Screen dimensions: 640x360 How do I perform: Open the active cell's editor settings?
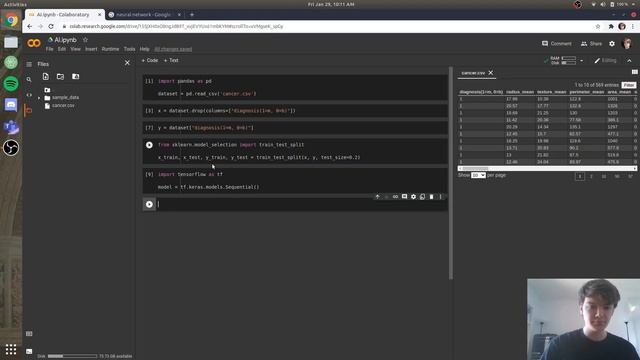point(413,197)
